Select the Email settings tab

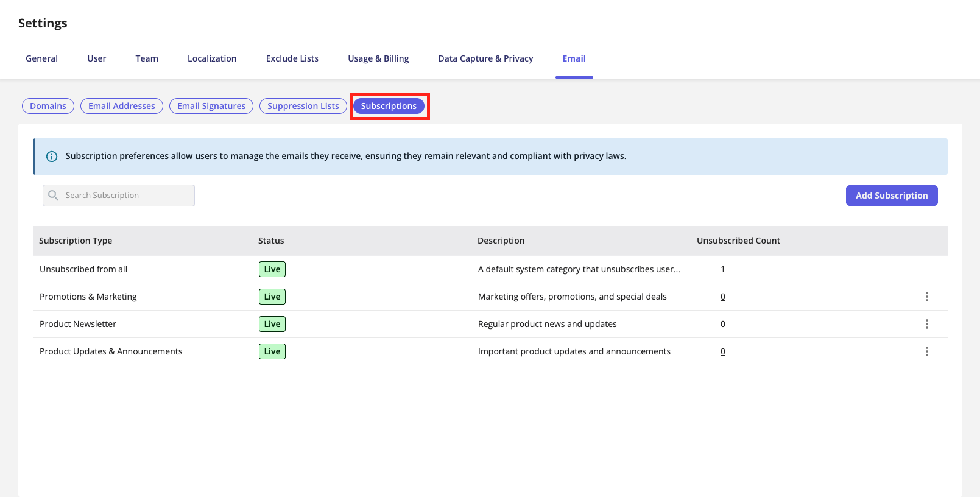(x=574, y=58)
